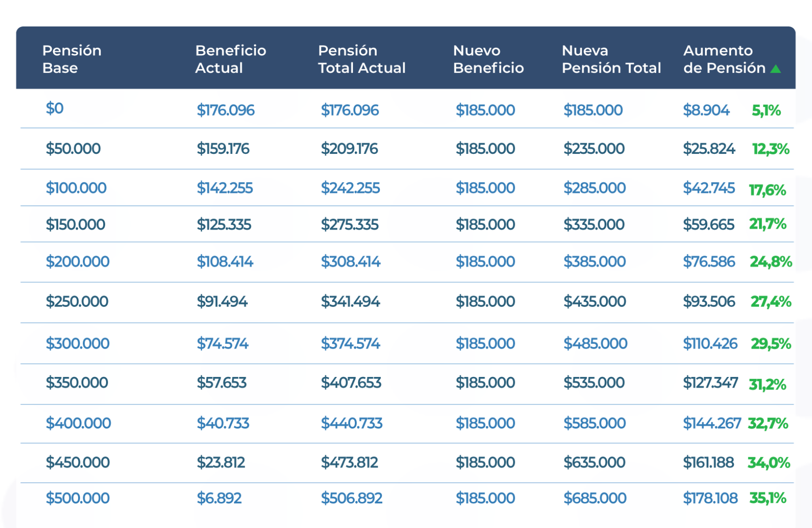812x528 pixels.
Task: Select the $0 Pensión Base cell
Action: 54,108
